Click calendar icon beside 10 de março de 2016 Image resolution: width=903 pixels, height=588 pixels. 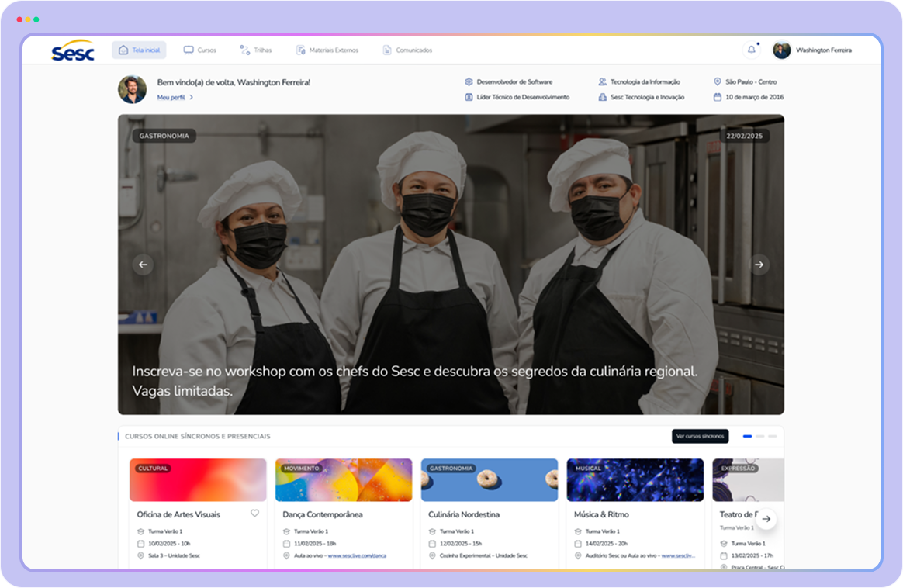tap(718, 97)
